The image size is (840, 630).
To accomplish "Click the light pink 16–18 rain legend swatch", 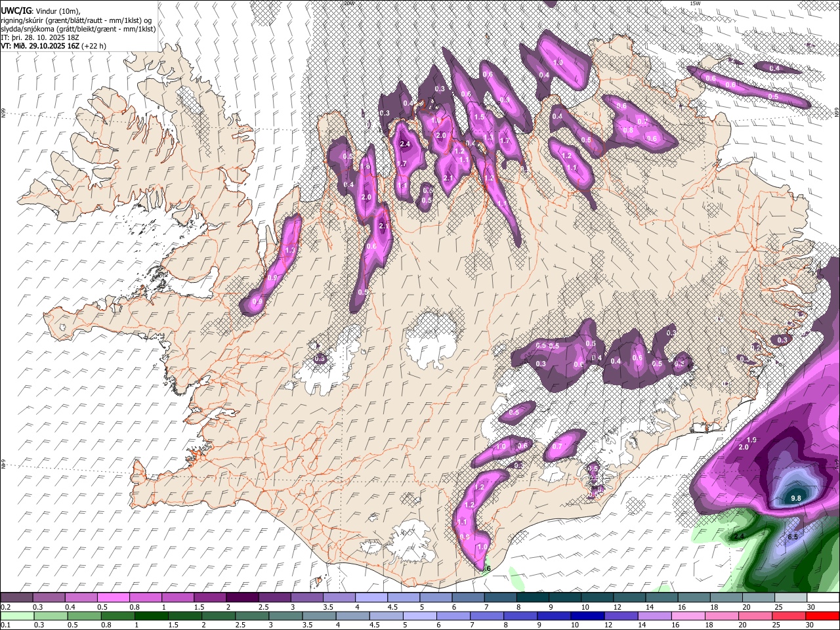I will [x=689, y=616].
